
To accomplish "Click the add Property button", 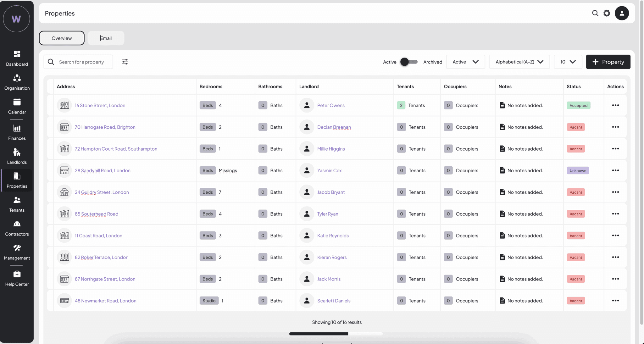I will [x=608, y=62].
